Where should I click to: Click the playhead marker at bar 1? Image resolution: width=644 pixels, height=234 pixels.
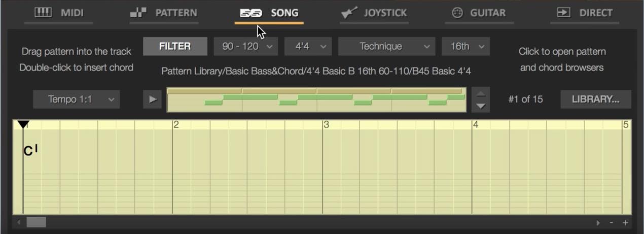(23, 124)
